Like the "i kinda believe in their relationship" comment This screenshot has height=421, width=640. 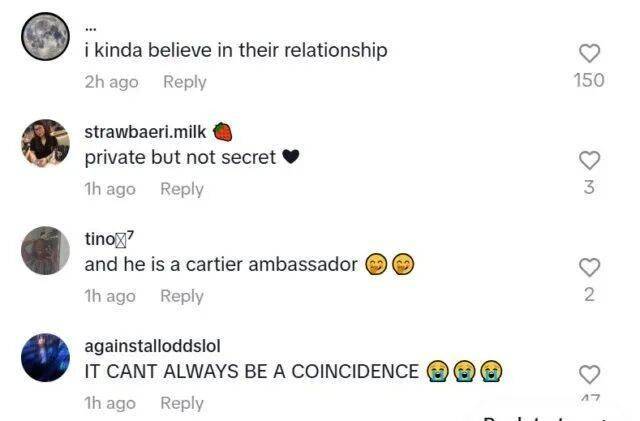[x=589, y=53]
